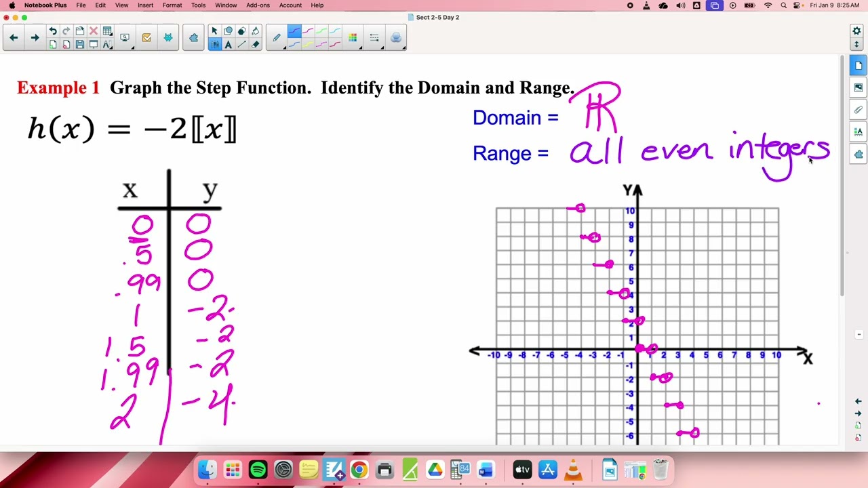Open pen type dropdown
868x488 pixels.
(277, 37)
